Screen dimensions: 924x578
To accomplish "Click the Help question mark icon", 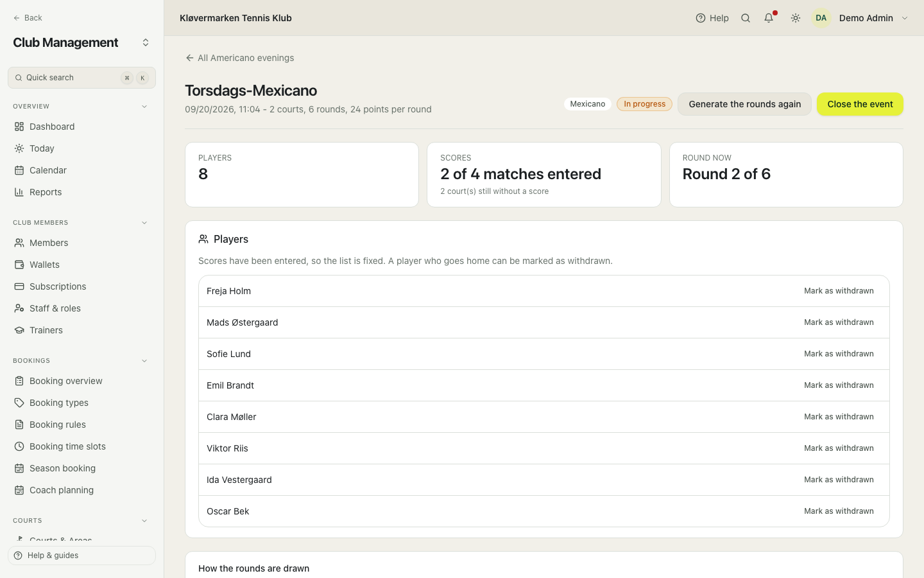I will click(701, 18).
